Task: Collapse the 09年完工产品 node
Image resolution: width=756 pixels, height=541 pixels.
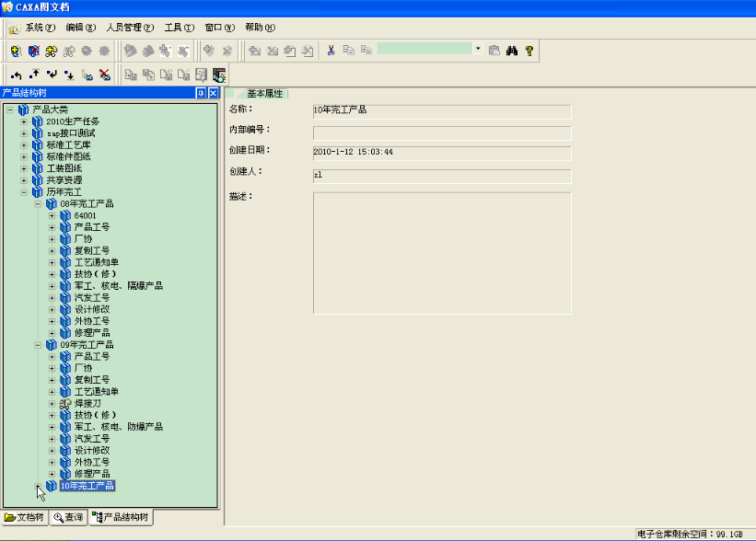Action: tap(38, 345)
